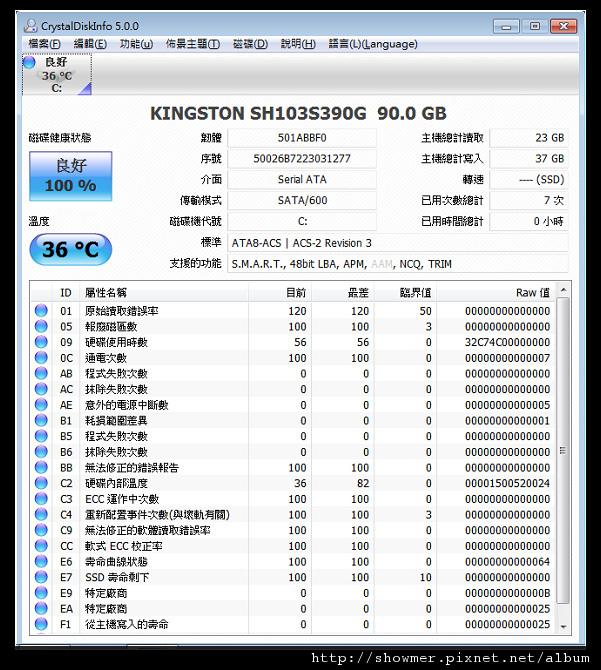The height and width of the screenshot is (670, 601).
Task: Click the transfer mode field SATA/600
Action: point(302,200)
